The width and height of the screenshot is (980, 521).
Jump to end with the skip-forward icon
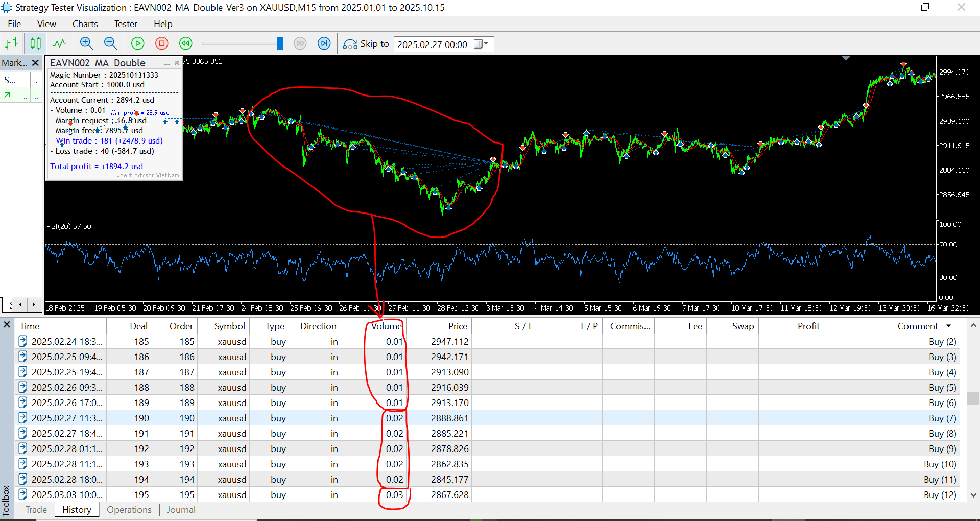[324, 44]
